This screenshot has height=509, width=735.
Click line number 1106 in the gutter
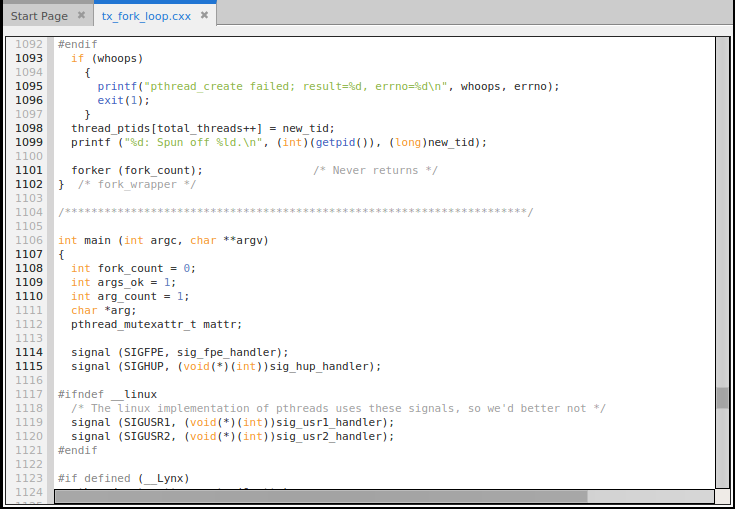click(29, 240)
